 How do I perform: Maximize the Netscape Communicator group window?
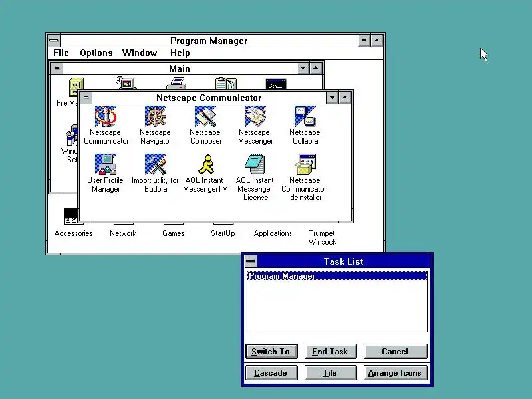pyautogui.click(x=344, y=98)
